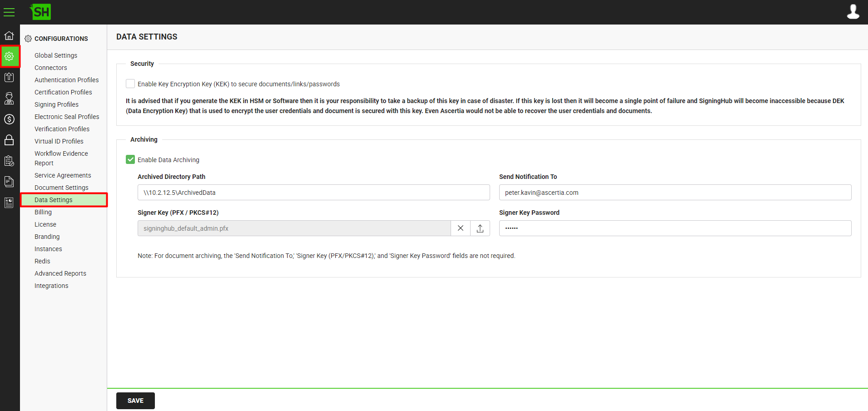Open Branding settings

pyautogui.click(x=47, y=237)
